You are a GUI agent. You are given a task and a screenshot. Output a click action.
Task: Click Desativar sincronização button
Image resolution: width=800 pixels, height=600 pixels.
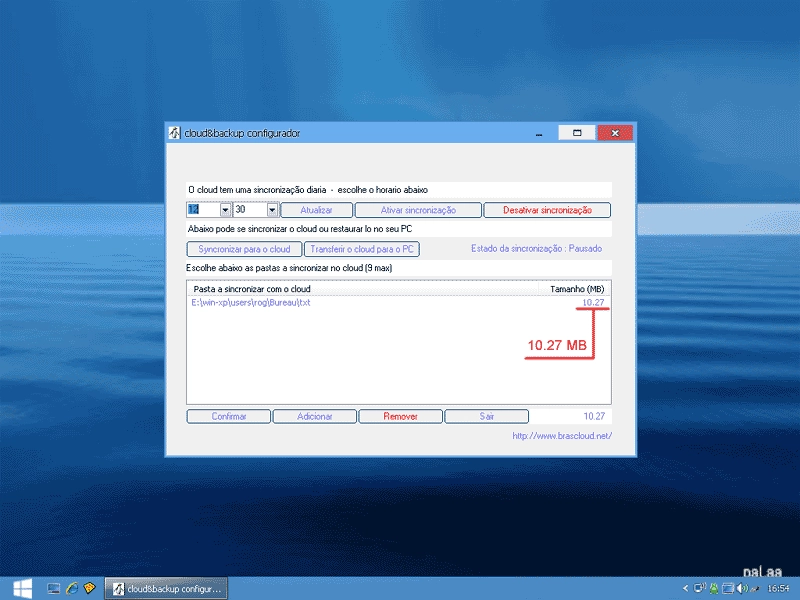pyautogui.click(x=547, y=210)
